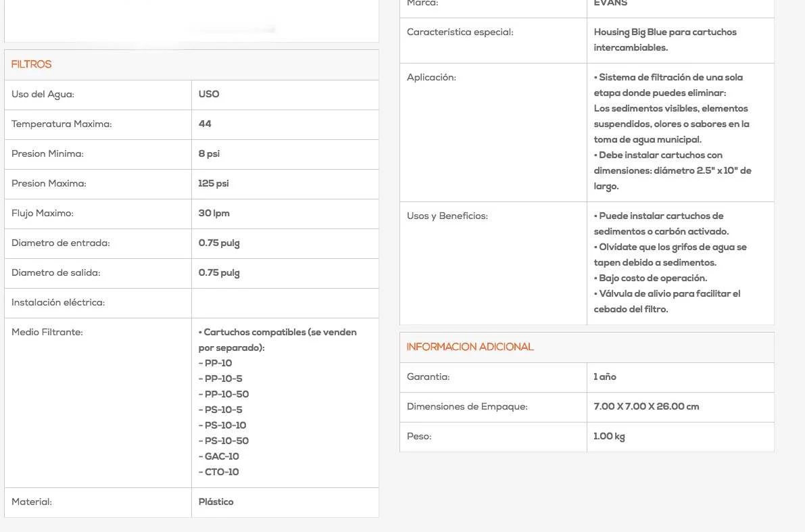Click the '1 año' warranty value
Image resolution: width=805 pixels, height=532 pixels.
click(x=605, y=377)
